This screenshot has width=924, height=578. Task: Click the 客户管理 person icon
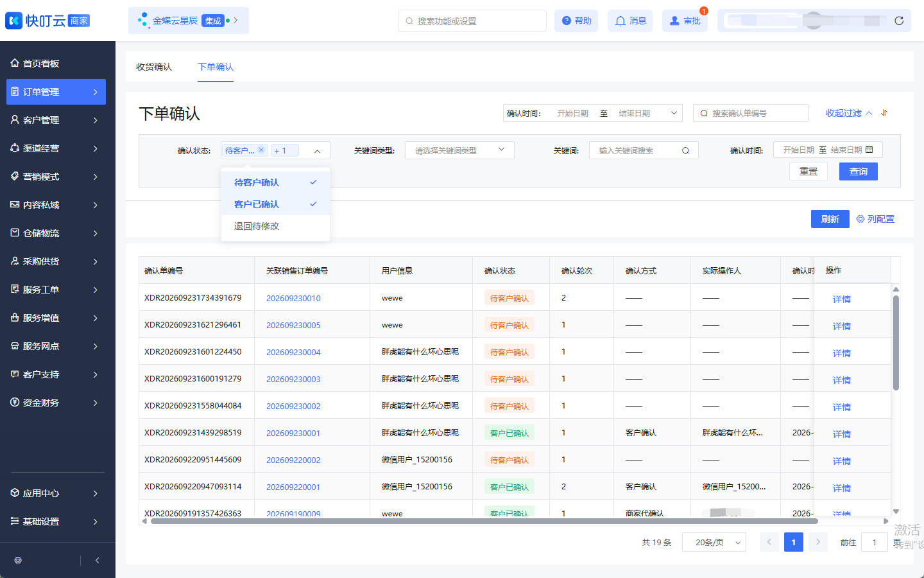(15, 119)
